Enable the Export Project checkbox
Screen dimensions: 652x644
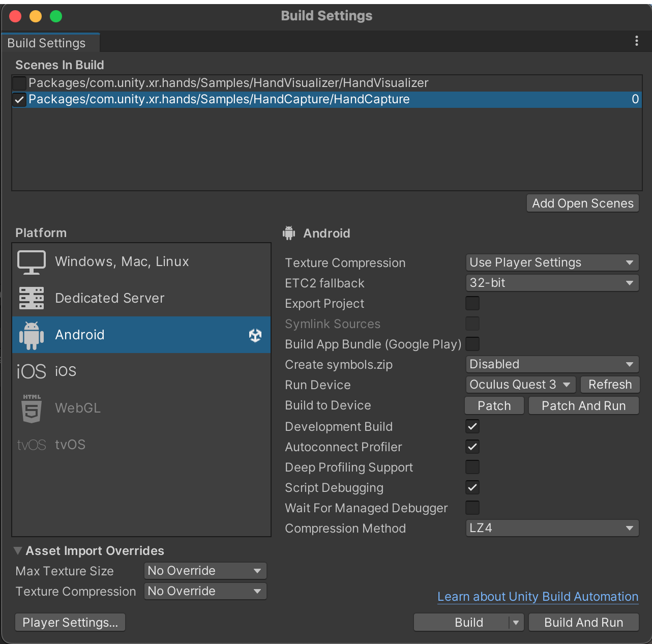(x=472, y=303)
